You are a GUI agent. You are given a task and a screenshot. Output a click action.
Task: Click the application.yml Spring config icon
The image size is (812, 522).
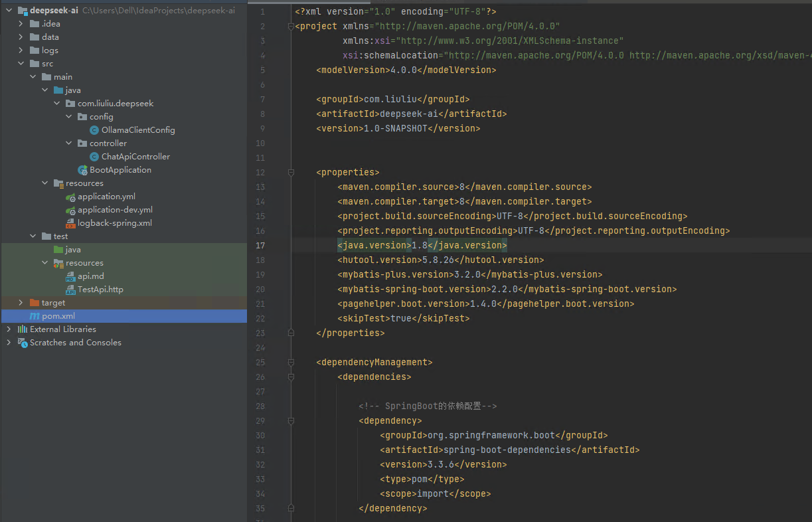[x=70, y=197]
